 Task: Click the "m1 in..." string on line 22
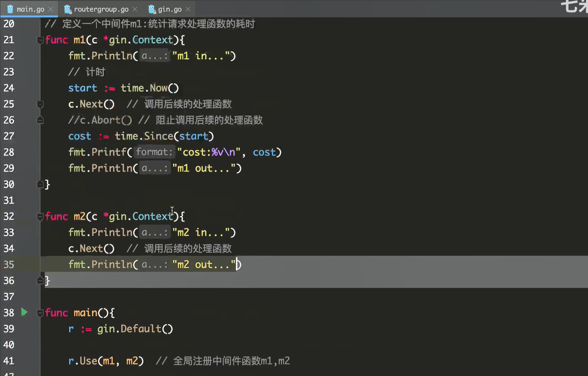coord(201,56)
